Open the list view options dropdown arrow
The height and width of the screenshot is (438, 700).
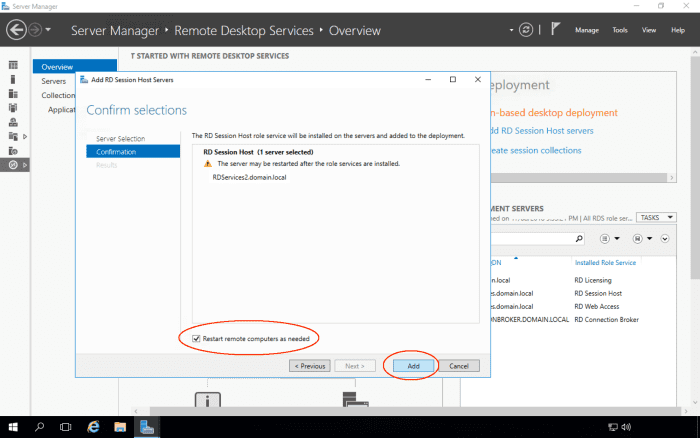tap(617, 239)
